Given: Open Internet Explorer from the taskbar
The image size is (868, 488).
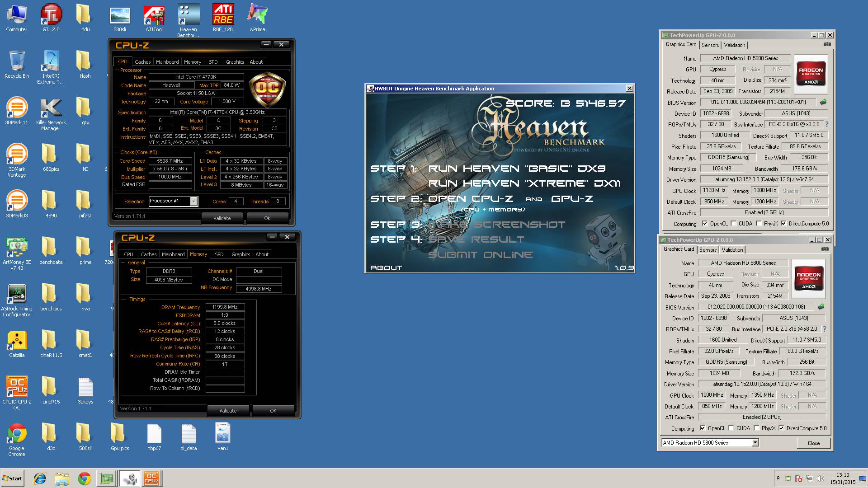Looking at the screenshot, I should tap(40, 479).
